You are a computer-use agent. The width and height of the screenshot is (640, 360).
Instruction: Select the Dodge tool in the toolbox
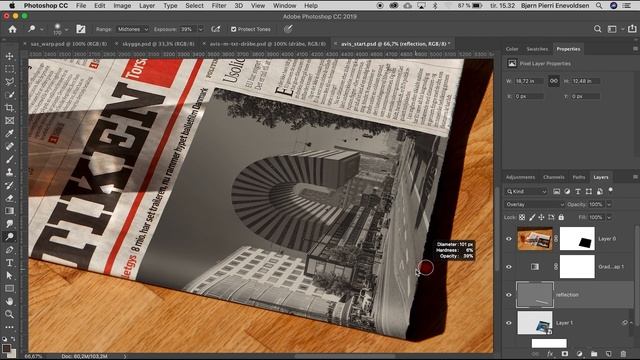point(9,237)
